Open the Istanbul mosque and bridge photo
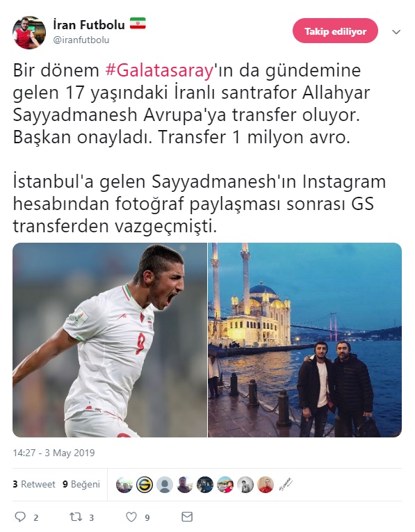 click(x=304, y=340)
